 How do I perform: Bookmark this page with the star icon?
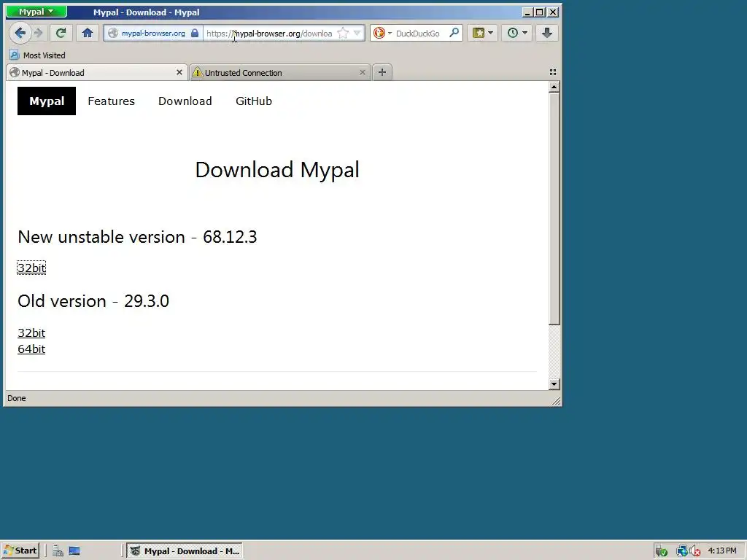tap(343, 34)
